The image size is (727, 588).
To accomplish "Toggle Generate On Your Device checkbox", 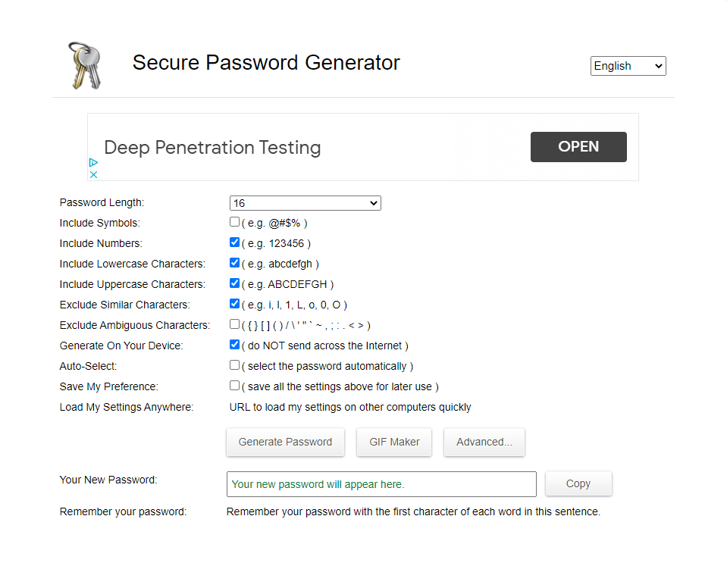I will pyautogui.click(x=235, y=345).
